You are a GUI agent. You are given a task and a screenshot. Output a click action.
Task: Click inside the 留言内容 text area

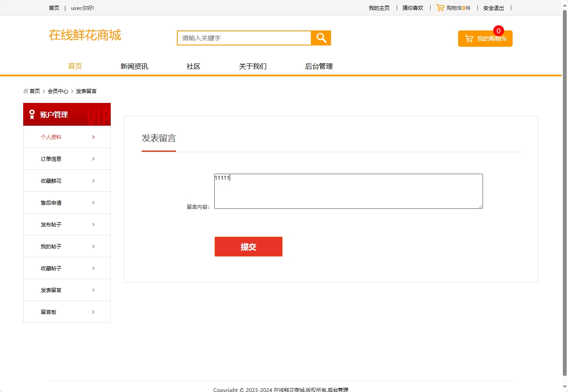(348, 191)
